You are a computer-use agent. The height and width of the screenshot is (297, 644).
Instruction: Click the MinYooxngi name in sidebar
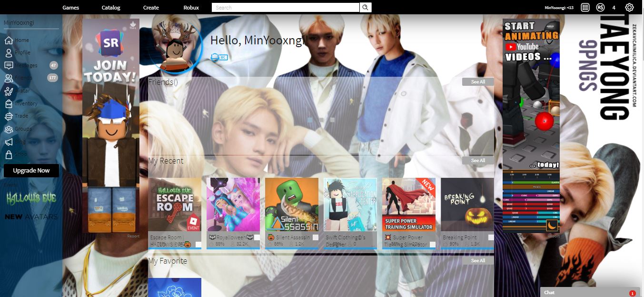click(19, 22)
